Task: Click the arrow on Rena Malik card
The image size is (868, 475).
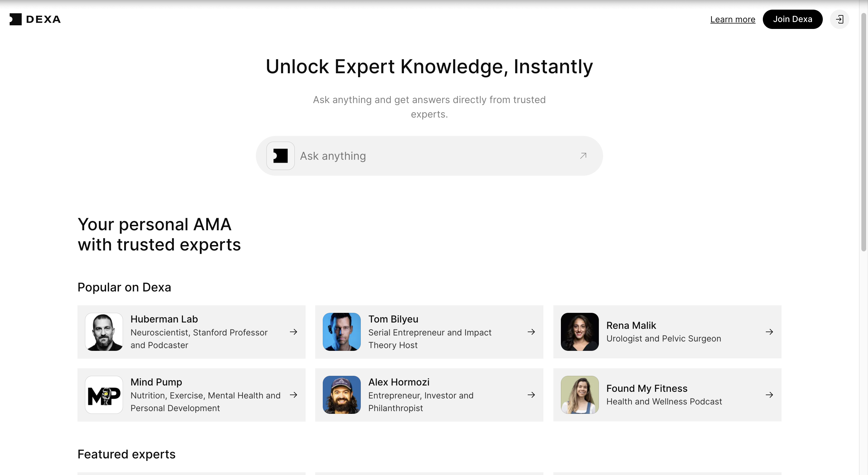Action: tap(769, 332)
